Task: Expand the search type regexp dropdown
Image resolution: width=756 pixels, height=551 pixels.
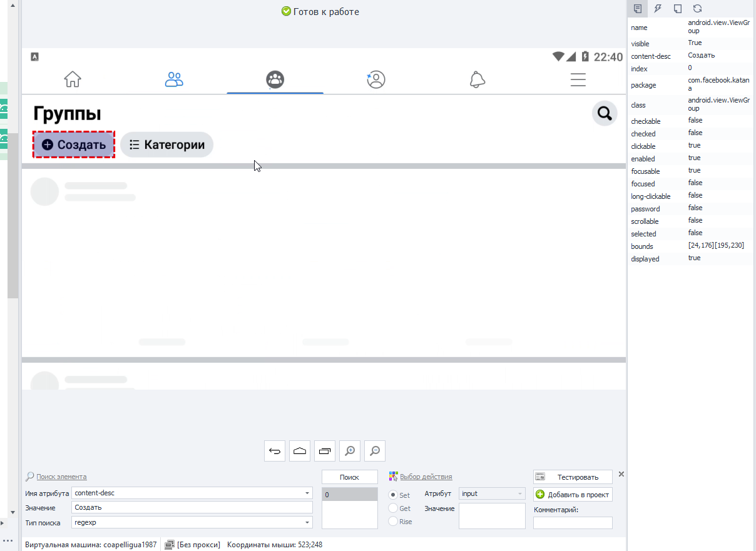Action: [x=307, y=522]
